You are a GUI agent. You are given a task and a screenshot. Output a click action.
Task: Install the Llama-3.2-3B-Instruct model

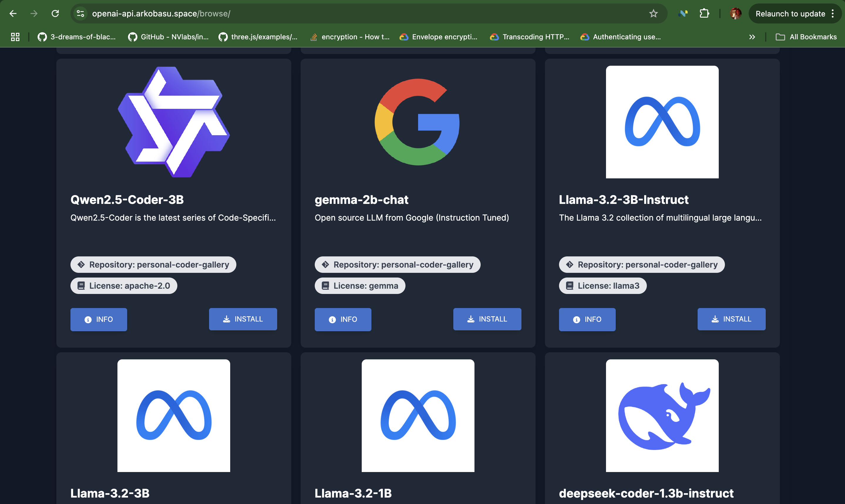click(731, 319)
